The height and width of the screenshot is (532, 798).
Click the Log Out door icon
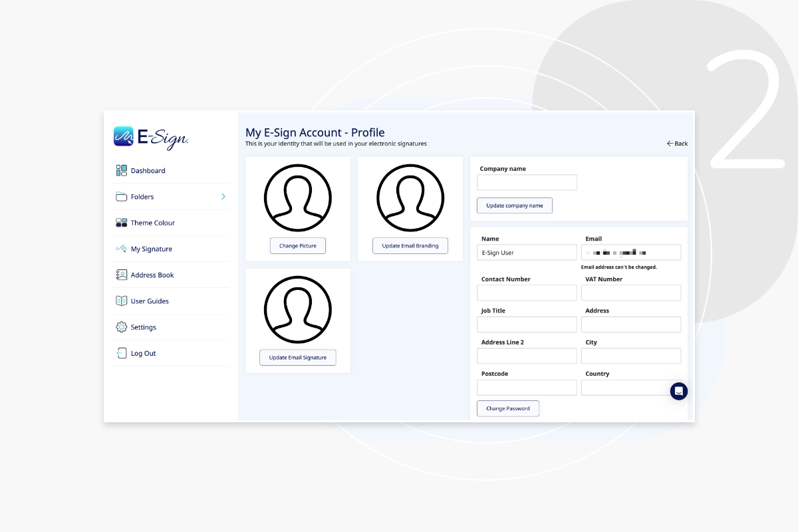(x=121, y=353)
